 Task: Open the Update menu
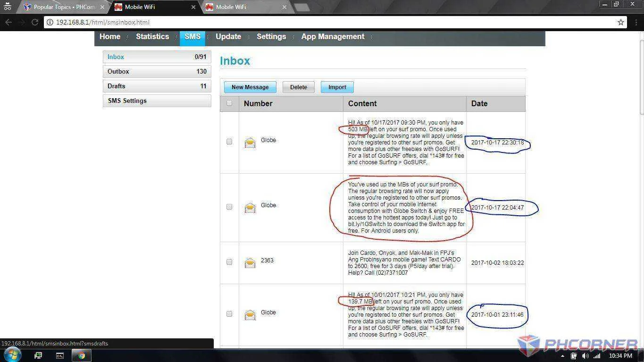click(228, 37)
